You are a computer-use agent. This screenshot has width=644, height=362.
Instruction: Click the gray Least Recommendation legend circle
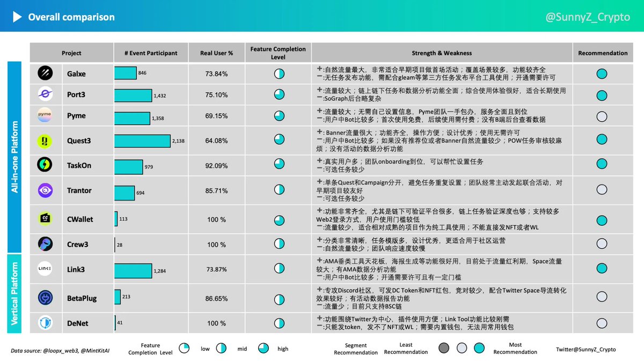[443, 349]
